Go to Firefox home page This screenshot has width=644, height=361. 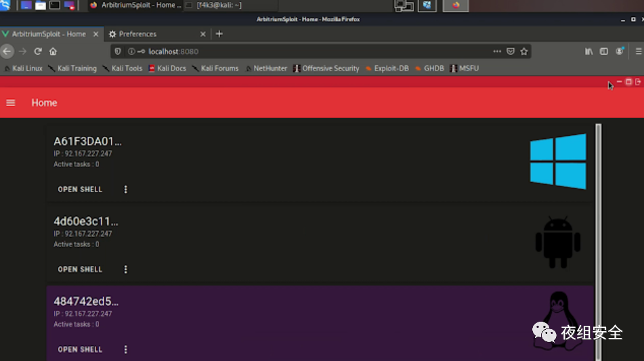53,51
